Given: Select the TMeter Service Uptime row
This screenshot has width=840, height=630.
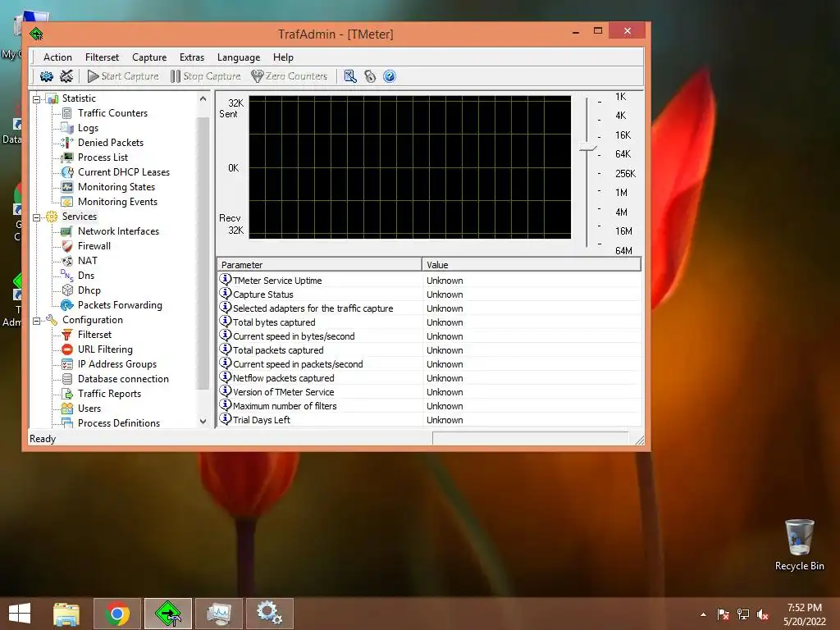Looking at the screenshot, I should 429,281.
